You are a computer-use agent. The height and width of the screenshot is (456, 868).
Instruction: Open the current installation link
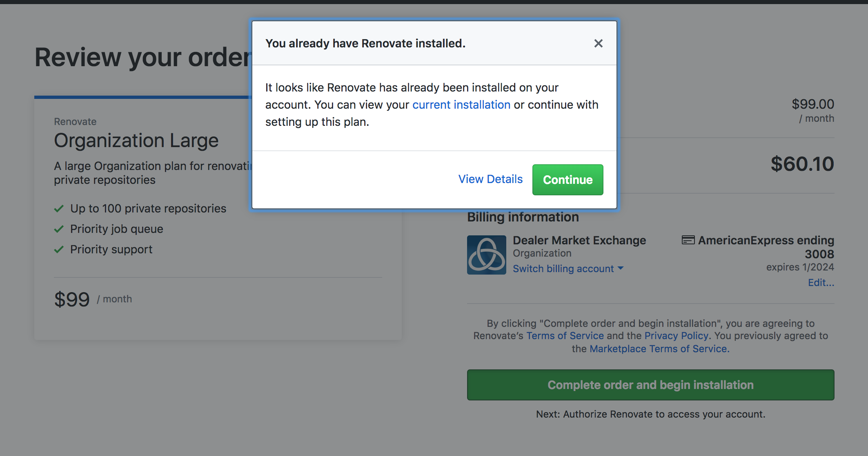pyautogui.click(x=461, y=105)
